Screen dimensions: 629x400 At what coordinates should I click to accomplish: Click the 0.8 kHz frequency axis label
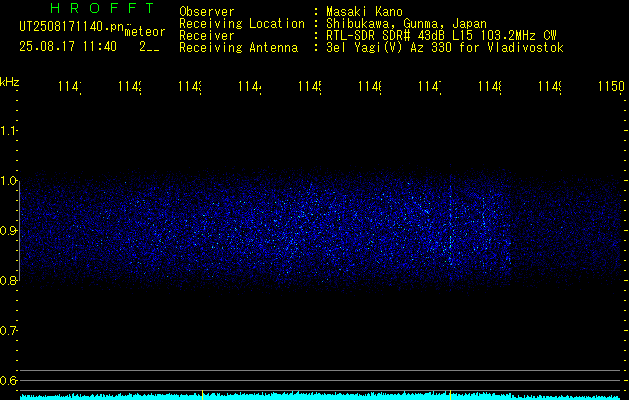tap(8, 280)
